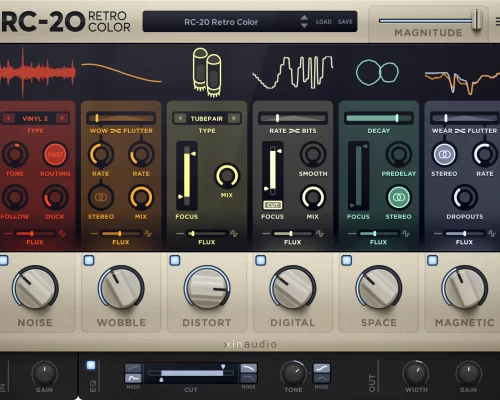Click the large MAGNETIC amount knob
The height and width of the screenshot is (400, 500).
pyautogui.click(x=465, y=287)
